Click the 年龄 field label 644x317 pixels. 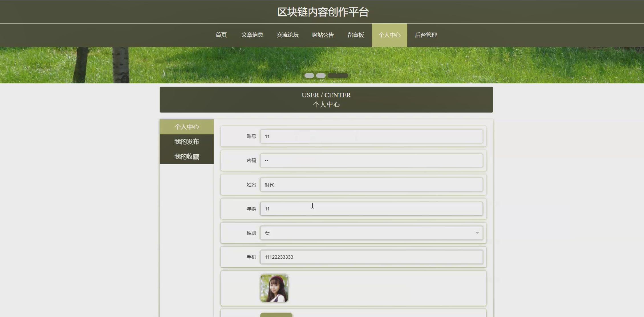(251, 209)
